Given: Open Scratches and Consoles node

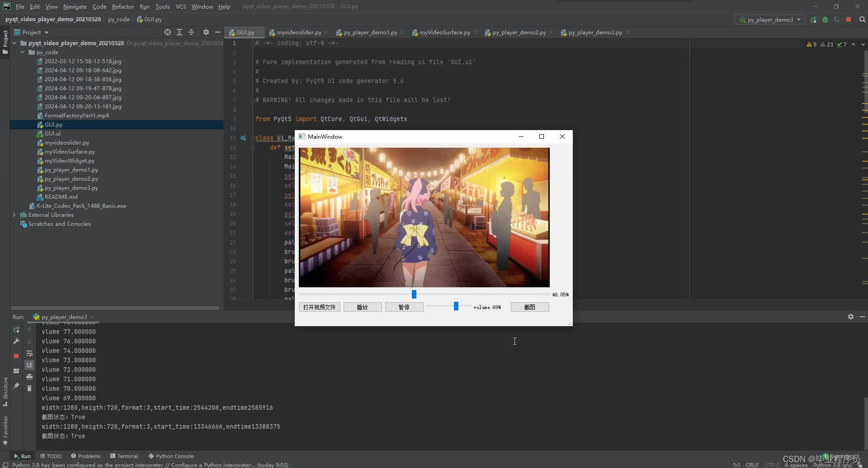Looking at the screenshot, I should tap(59, 224).
